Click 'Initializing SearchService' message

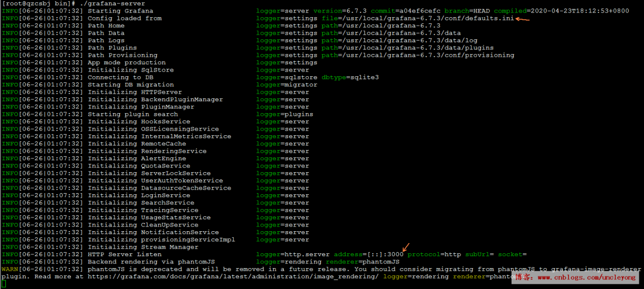point(141,203)
